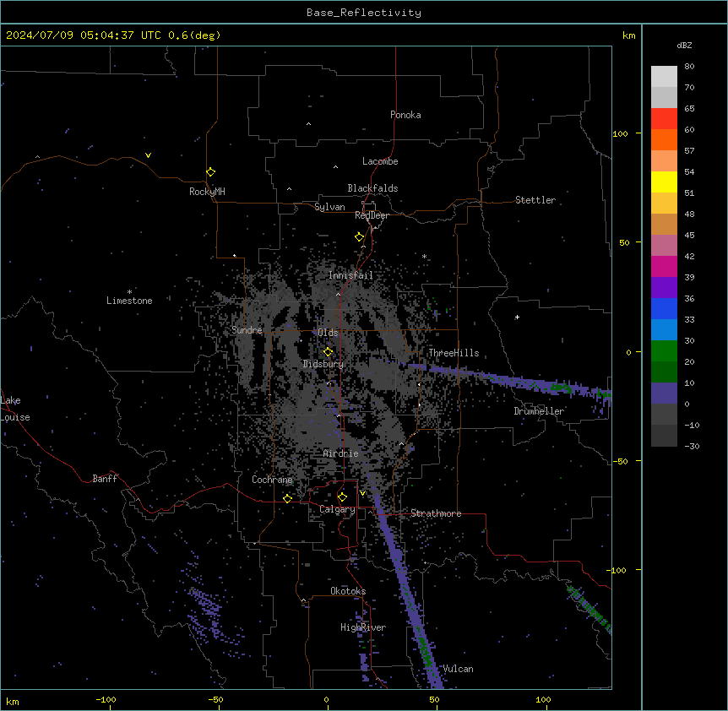The image size is (728, 711).
Task: Select the Blackfalds label
Action: (x=372, y=188)
